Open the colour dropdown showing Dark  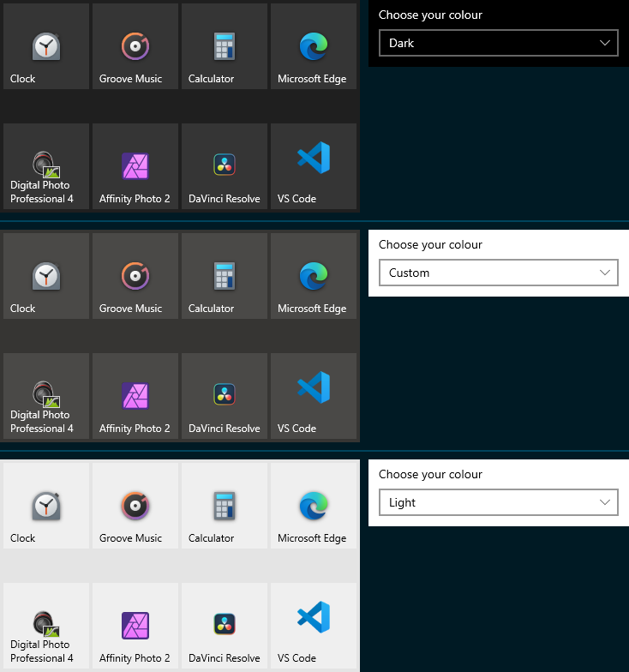499,43
